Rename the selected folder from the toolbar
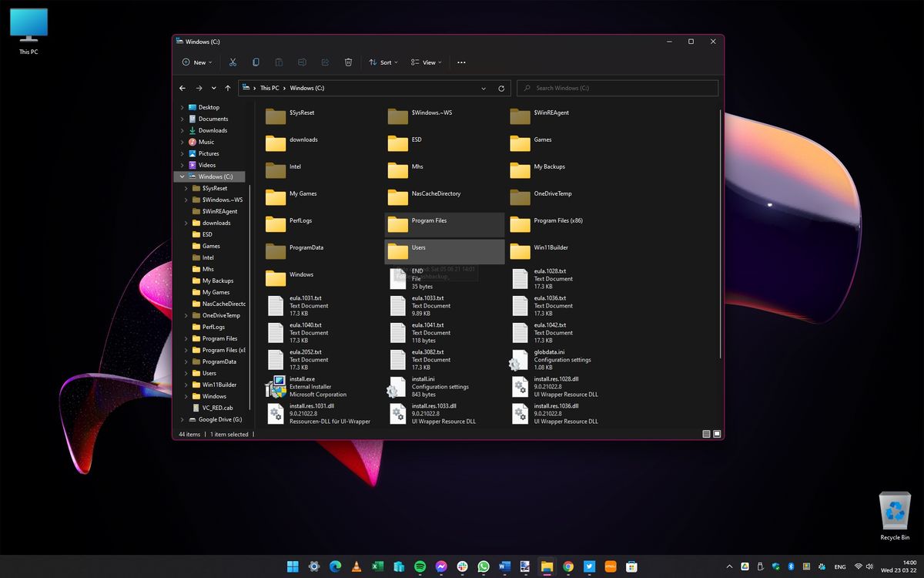 [x=302, y=62]
